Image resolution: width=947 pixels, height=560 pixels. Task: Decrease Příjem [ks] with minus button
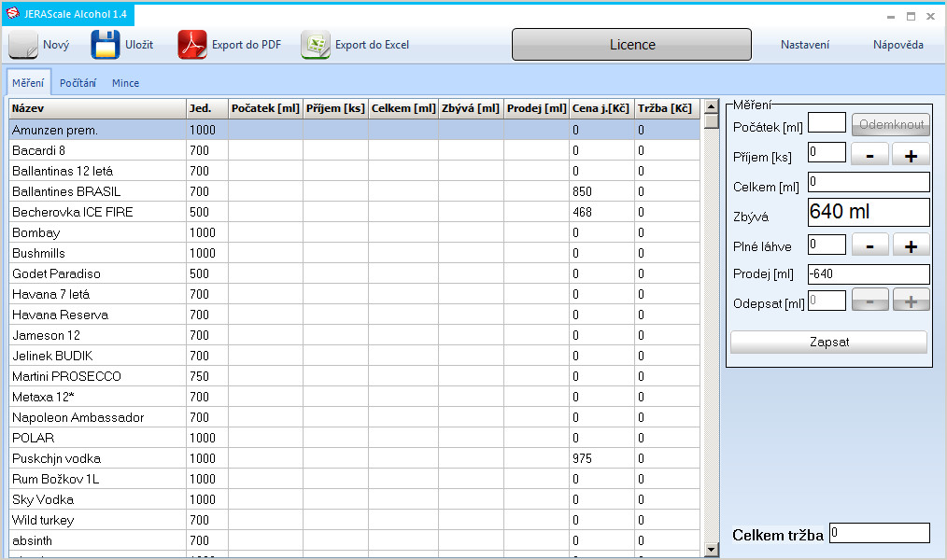[869, 155]
